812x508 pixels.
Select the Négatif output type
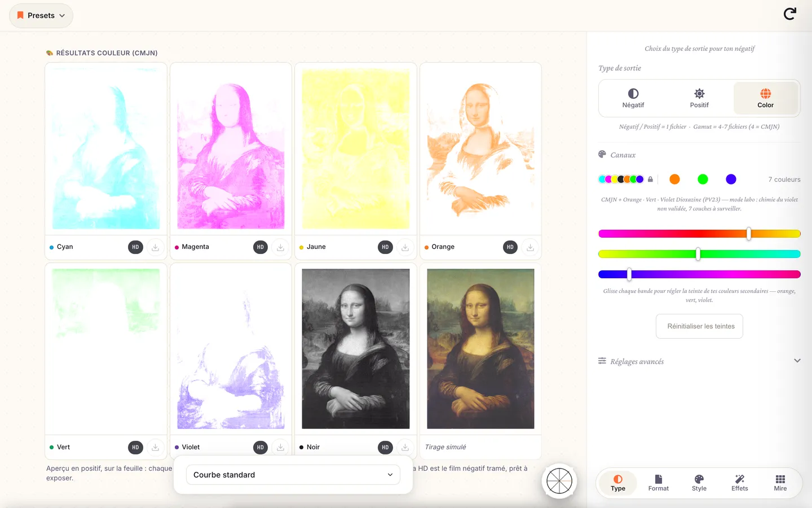pos(633,98)
